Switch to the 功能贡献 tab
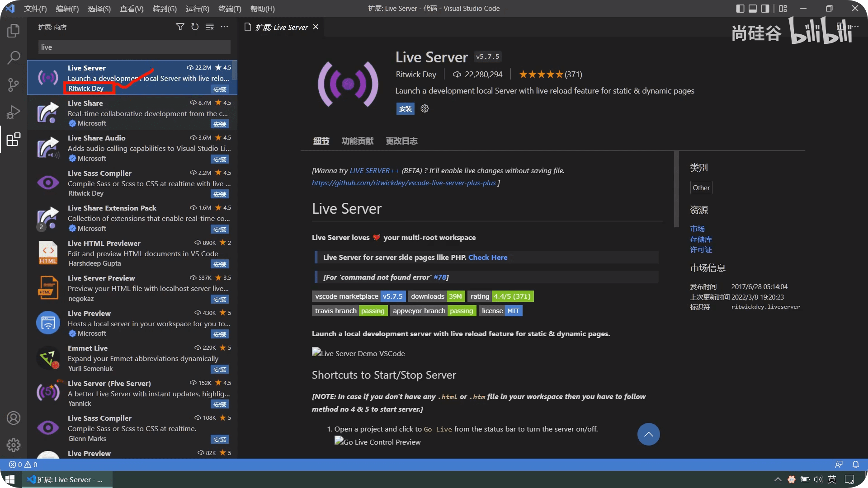868x488 pixels. coord(357,141)
